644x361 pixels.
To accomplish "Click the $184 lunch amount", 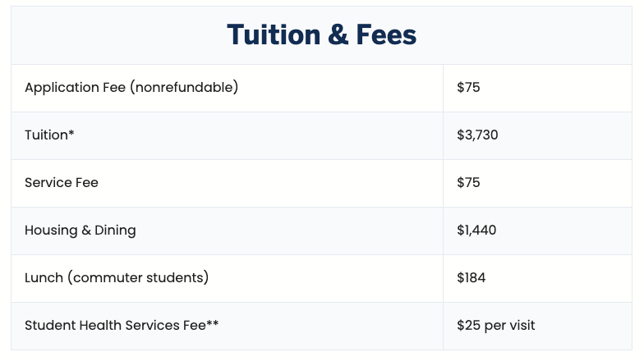I will pos(471,277).
